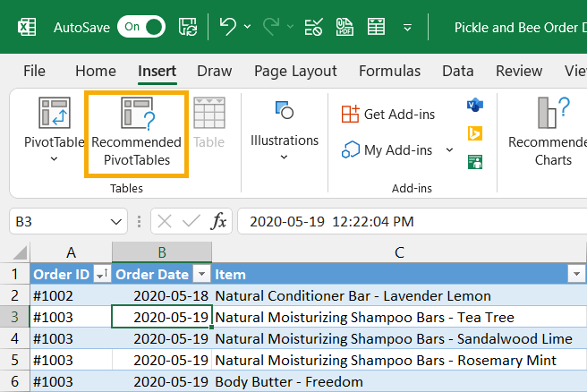587x392 pixels.
Task: Click the Enter checkmark in formula bar
Action: [191, 221]
